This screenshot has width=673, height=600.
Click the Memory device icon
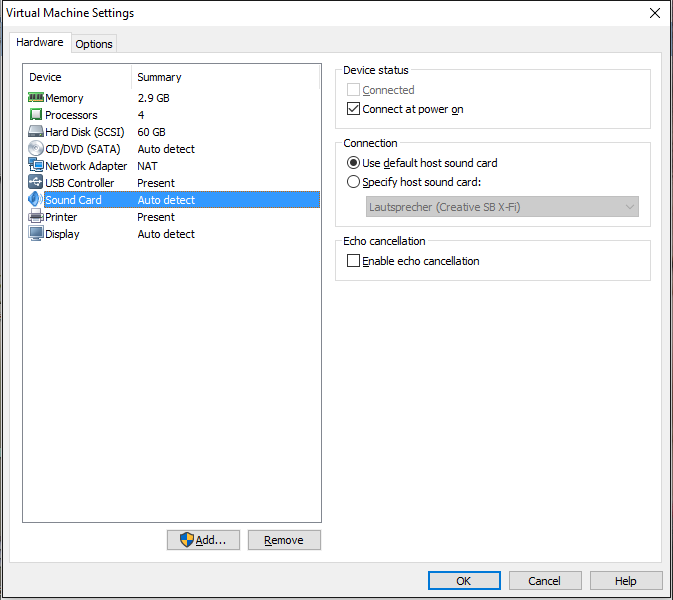coord(36,97)
